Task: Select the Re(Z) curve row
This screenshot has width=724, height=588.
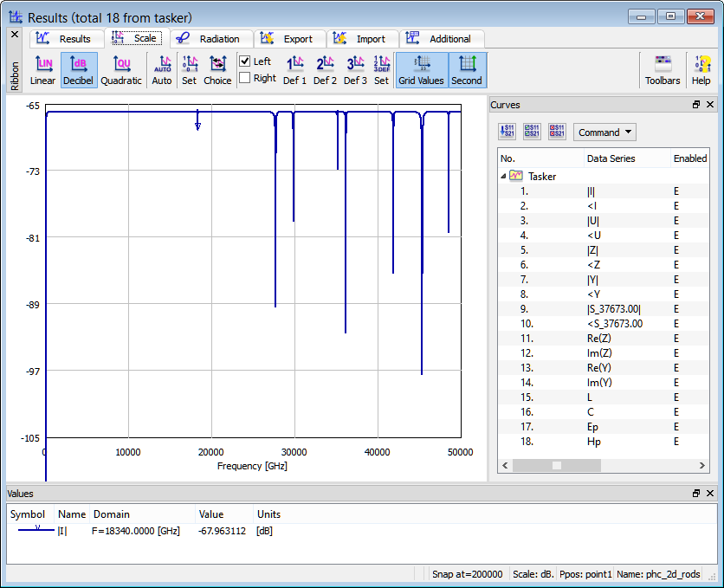Action: (599, 338)
